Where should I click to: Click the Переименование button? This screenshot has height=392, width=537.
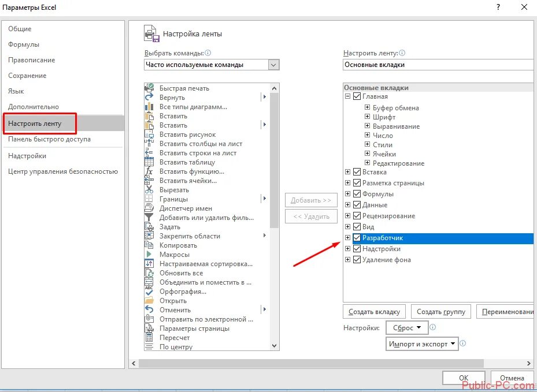click(x=505, y=312)
